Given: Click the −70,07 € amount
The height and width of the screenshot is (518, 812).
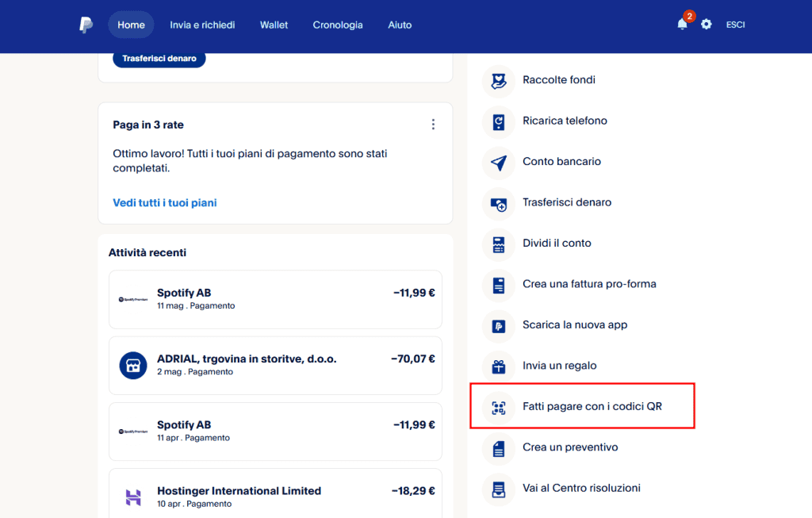Looking at the screenshot, I should [412, 359].
